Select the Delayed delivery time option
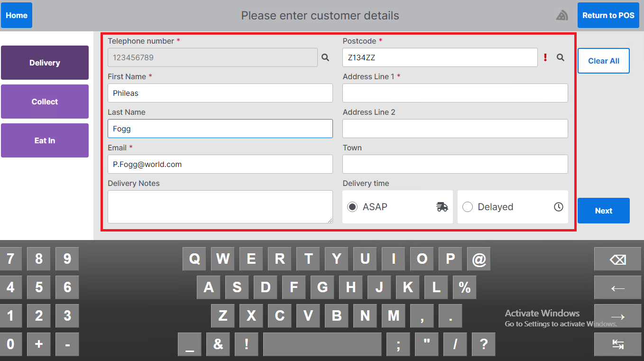Screen dimensions: 644x361 [x=468, y=207]
